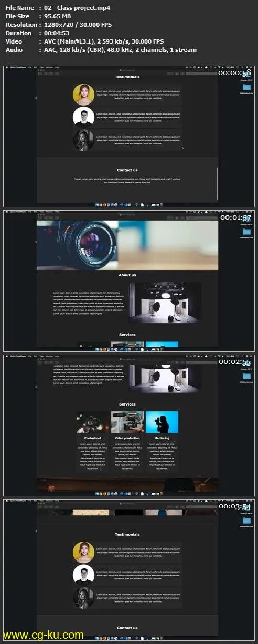Viewport: 258px width, 644px height.
Task: Open Help menu in 00:01:57 frame
Action: click(x=57, y=212)
